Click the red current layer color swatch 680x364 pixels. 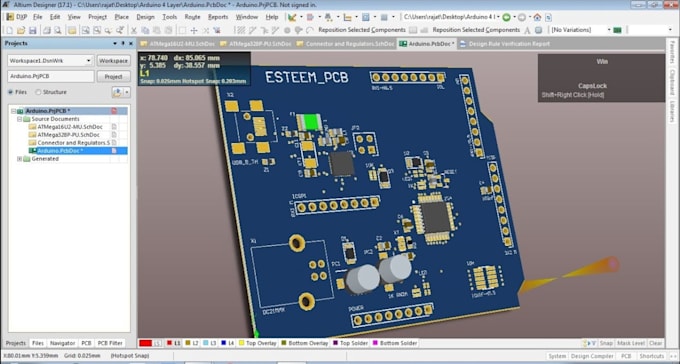coord(146,343)
